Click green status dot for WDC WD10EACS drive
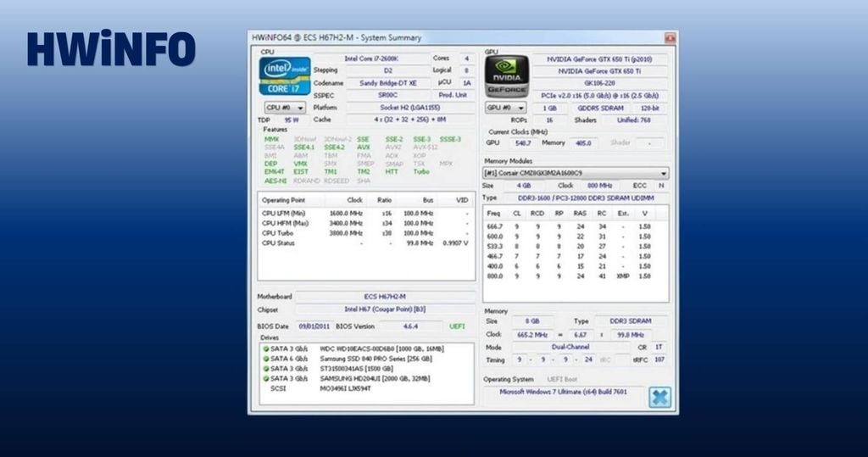Screen dimensions: 868x457 point(266,349)
